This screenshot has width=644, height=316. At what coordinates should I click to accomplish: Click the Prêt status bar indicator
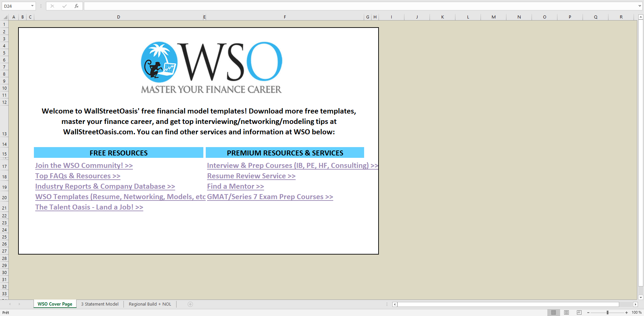point(6,313)
